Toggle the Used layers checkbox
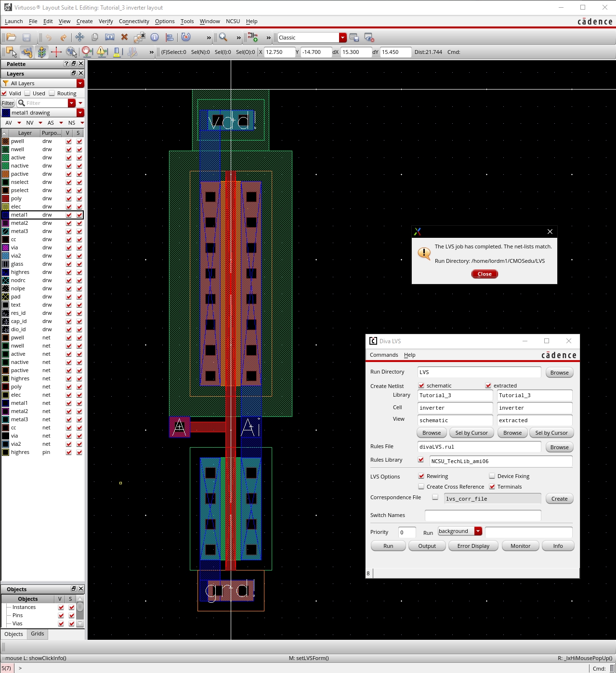Screen dimensions: 616x673 (27, 93)
